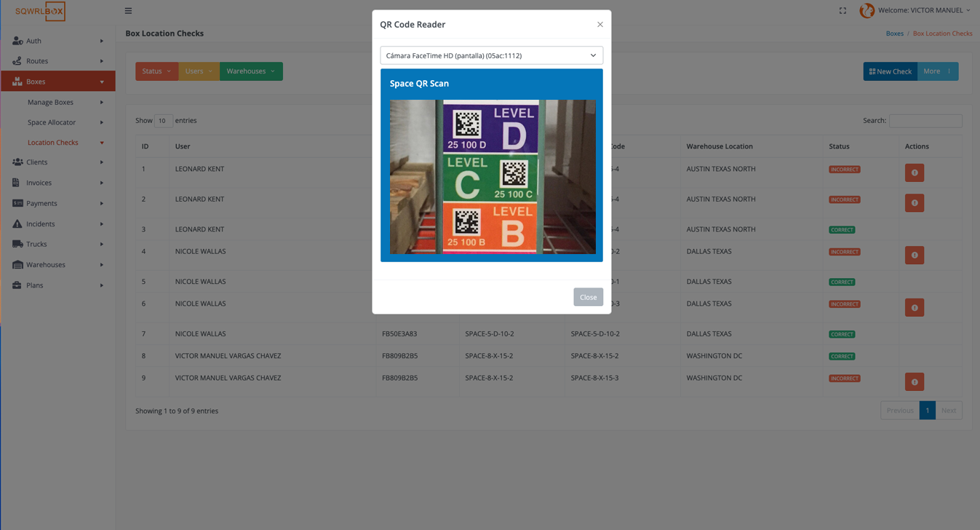Viewport: 980px width, 530px height.
Task: Click red action icon for row 9
Action: [914, 381]
